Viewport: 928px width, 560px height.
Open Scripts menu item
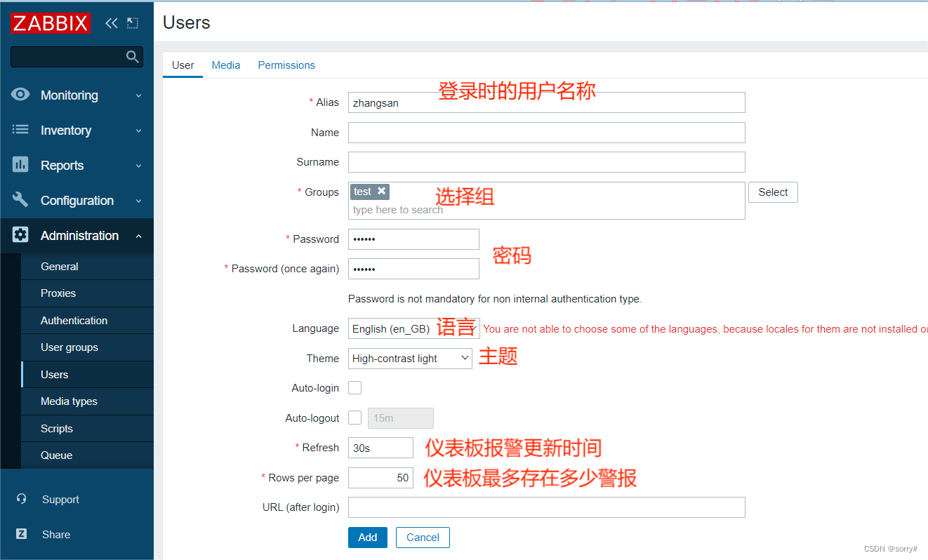tap(87, 429)
